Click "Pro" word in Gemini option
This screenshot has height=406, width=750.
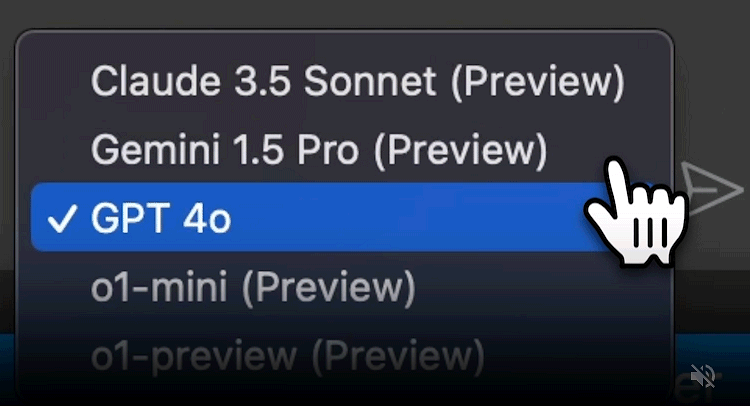[x=328, y=149]
